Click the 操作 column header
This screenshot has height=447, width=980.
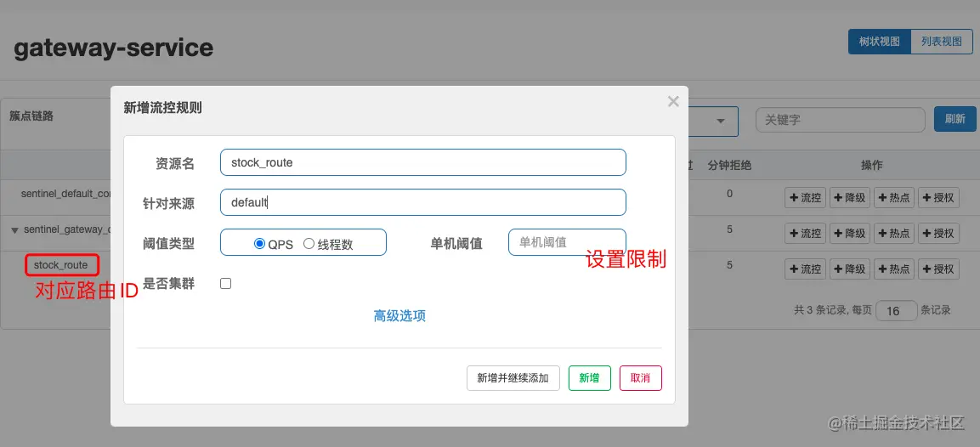872,165
